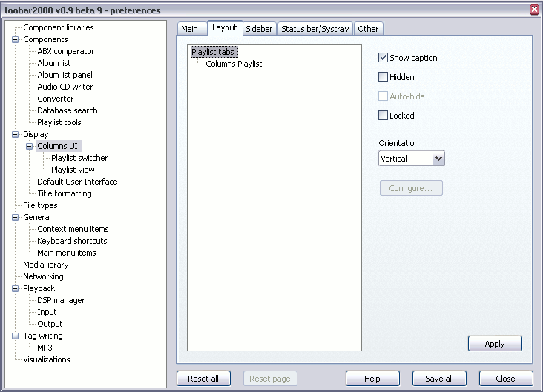Toggle the Show caption checkbox
The height and width of the screenshot is (392, 543).
(x=383, y=58)
